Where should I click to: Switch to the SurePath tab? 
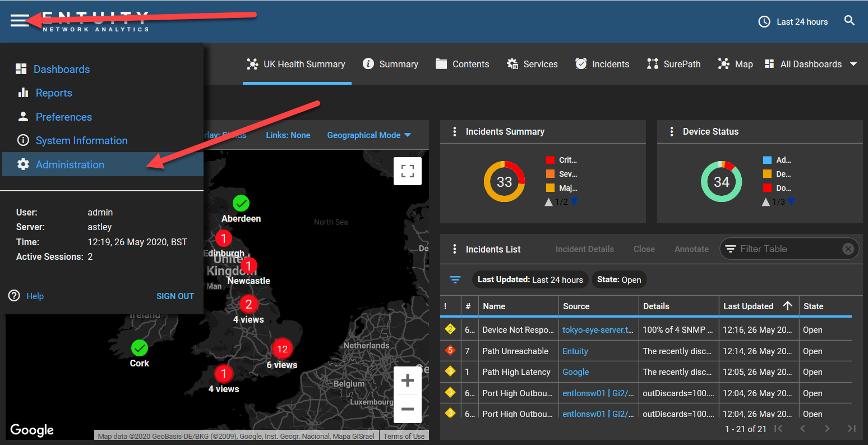tap(673, 64)
